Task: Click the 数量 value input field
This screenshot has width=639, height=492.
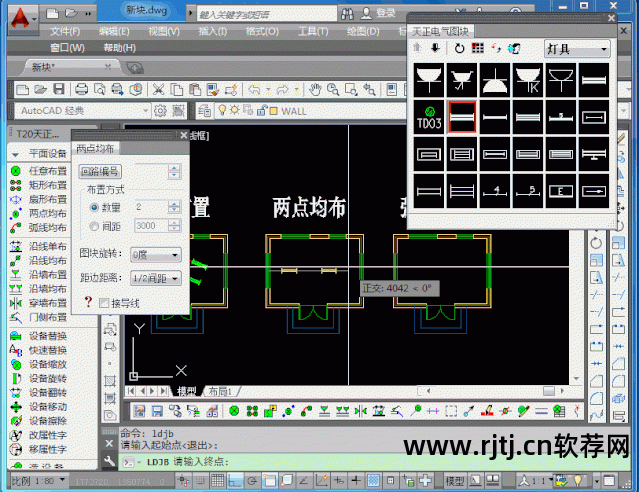Action: click(150, 207)
